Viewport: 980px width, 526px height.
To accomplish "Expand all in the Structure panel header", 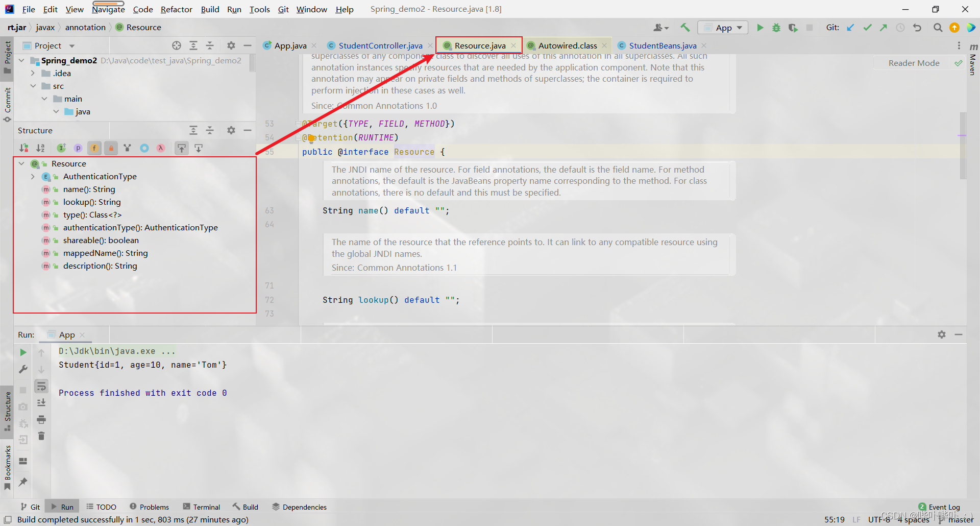I will [193, 130].
